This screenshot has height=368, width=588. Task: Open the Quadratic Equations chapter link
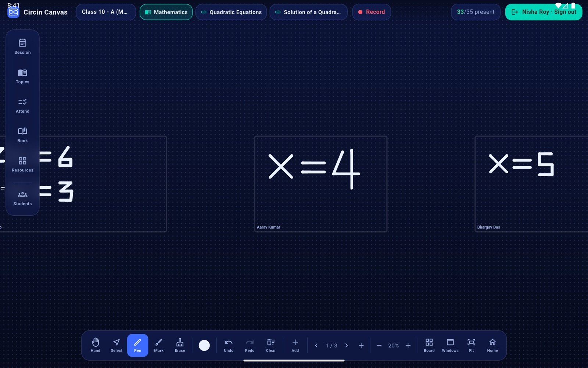pos(231,12)
